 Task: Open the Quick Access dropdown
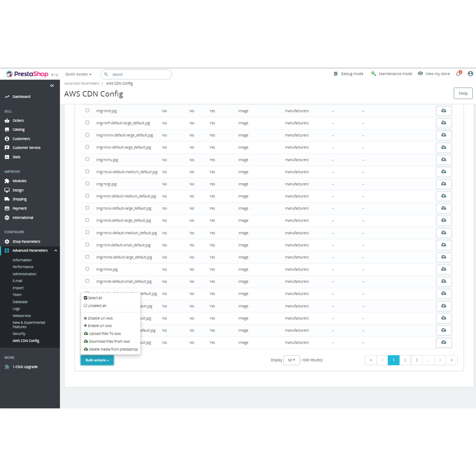pyautogui.click(x=78, y=74)
